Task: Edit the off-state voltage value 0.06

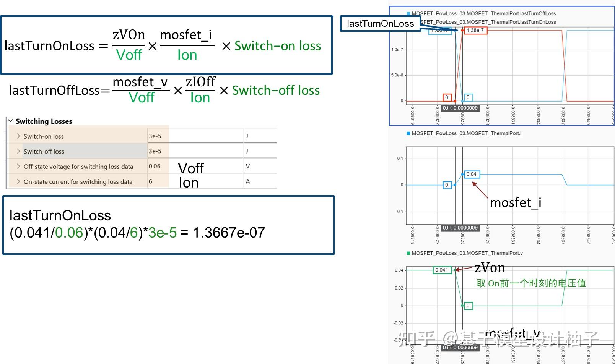Action: [x=195, y=167]
